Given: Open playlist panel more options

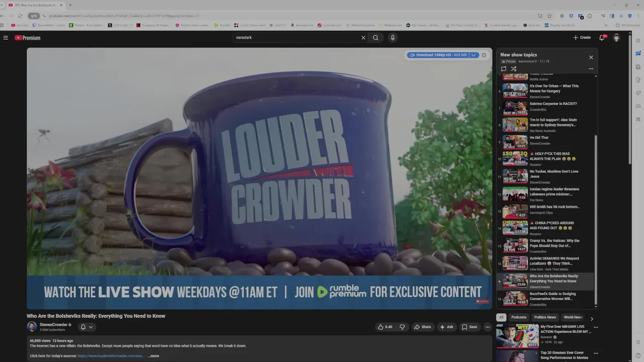Looking at the screenshot, I should 591,69.
